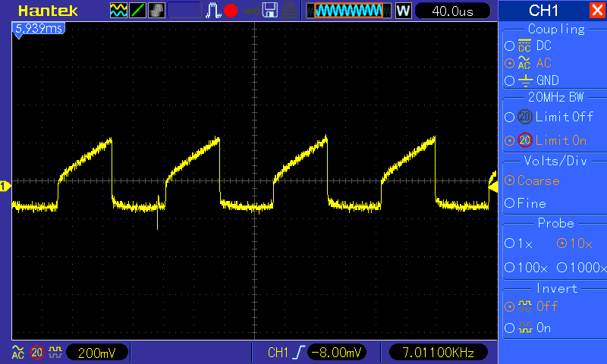The height and width of the screenshot is (364, 607).
Task: Click the green diagonal line icon
Action: click(137, 11)
